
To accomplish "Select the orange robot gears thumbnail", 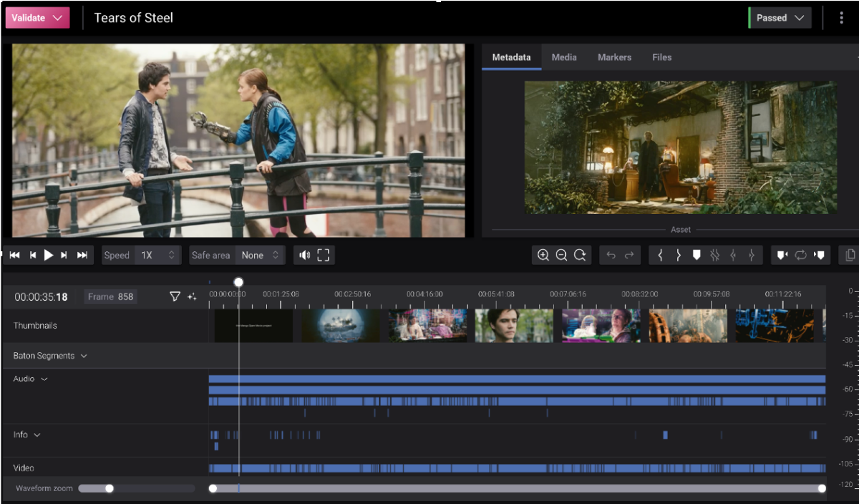I will pyautogui.click(x=689, y=326).
